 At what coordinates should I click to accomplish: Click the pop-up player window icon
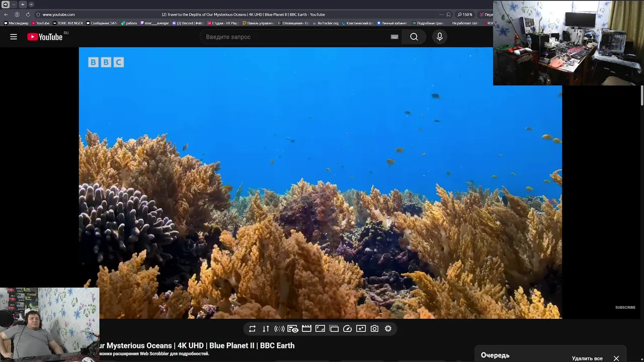(x=334, y=329)
